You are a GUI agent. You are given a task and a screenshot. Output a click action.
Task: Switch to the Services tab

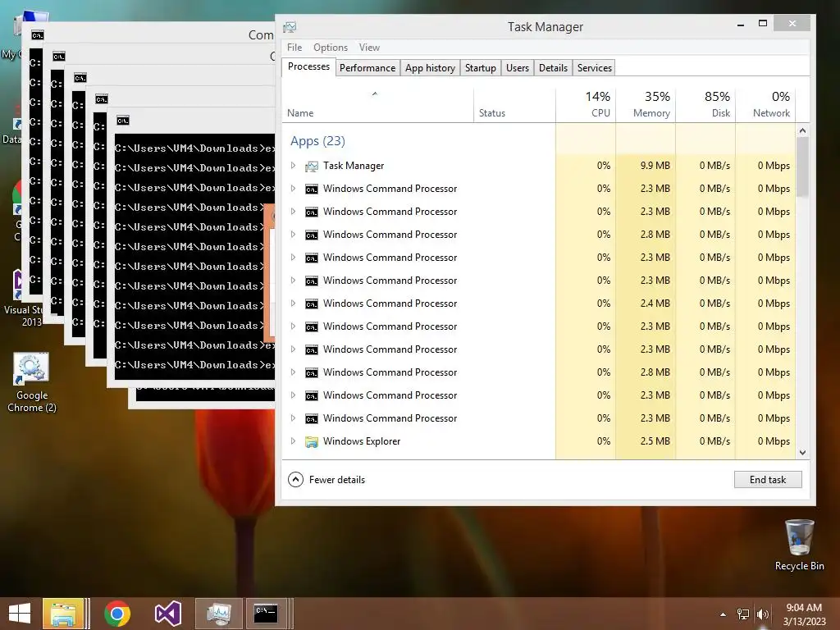coord(595,68)
